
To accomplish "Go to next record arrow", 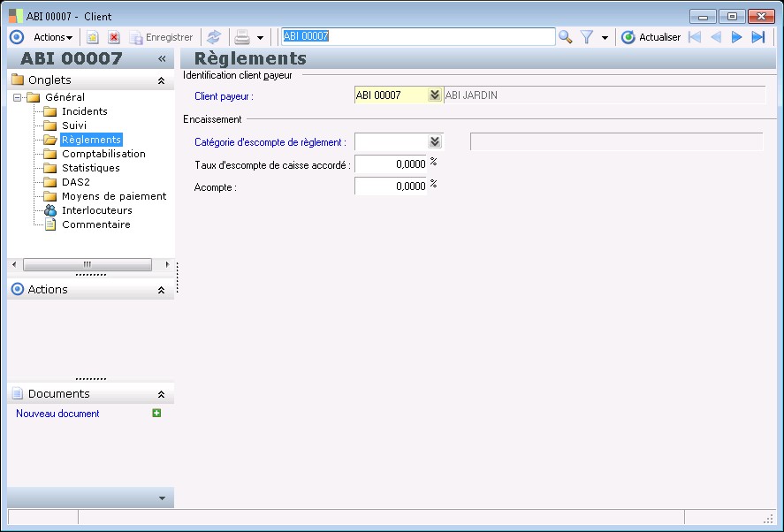I will tap(736, 37).
